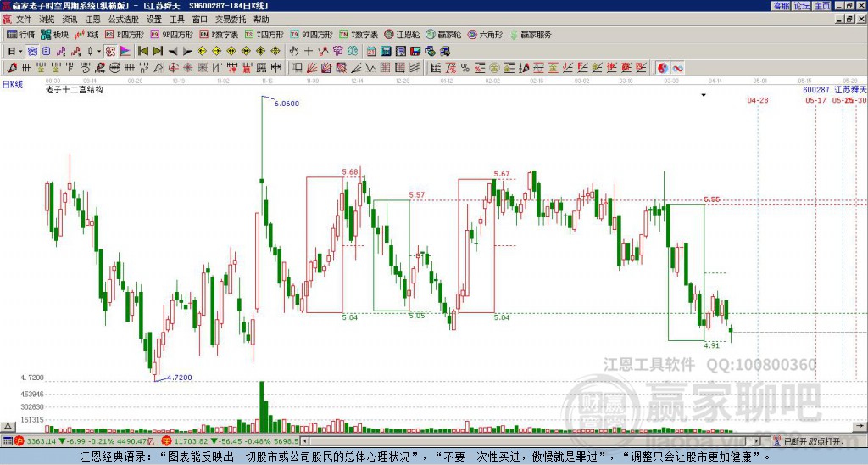Image resolution: width=868 pixels, height=465 pixels.
Task: Switch to the K线 chart view
Action: 86,34
